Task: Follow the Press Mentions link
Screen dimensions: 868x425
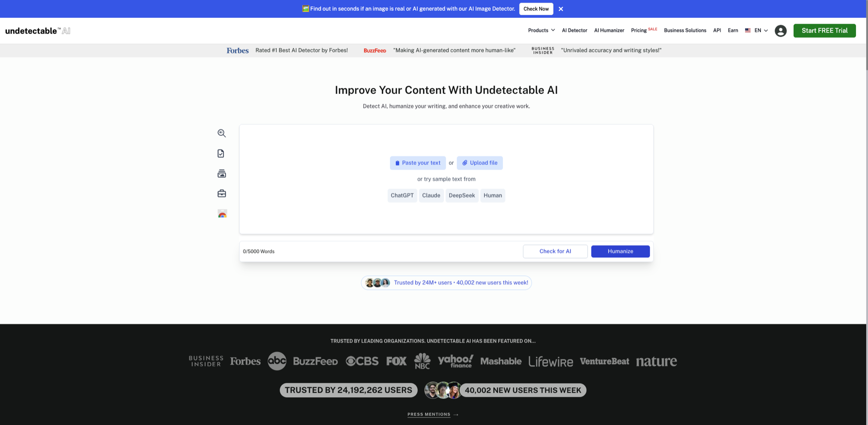Action: tap(433, 414)
